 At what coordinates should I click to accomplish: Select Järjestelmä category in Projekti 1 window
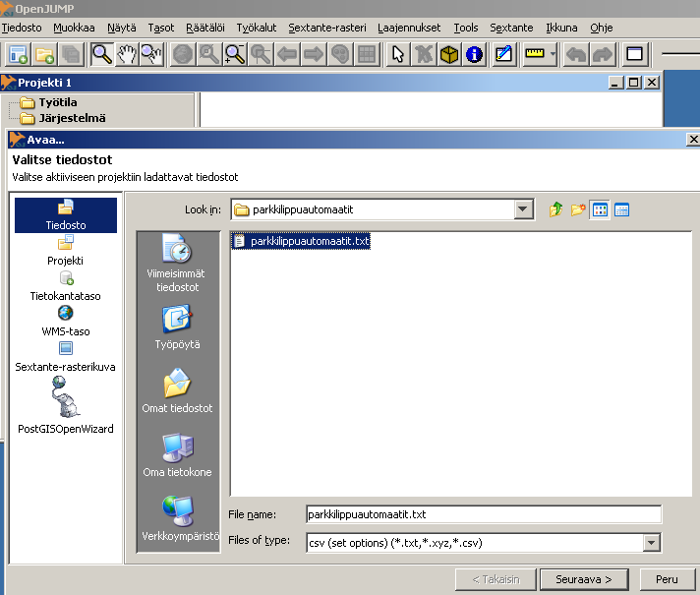(63, 118)
